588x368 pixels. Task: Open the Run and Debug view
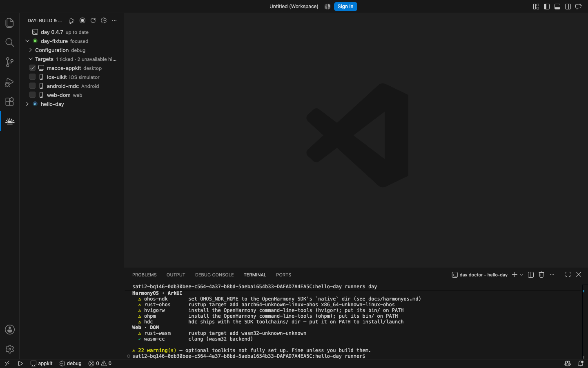coord(10,82)
